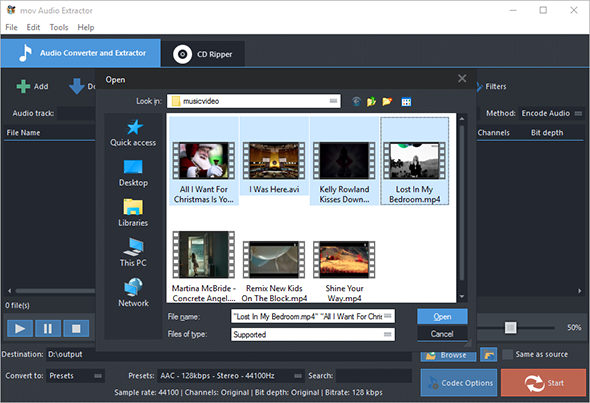This screenshot has height=403, width=590.
Task: Click the Channels column header
Action: [493, 132]
